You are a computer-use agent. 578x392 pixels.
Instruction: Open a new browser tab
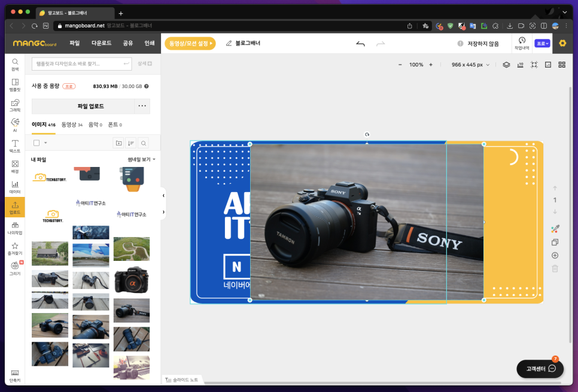[x=120, y=13]
